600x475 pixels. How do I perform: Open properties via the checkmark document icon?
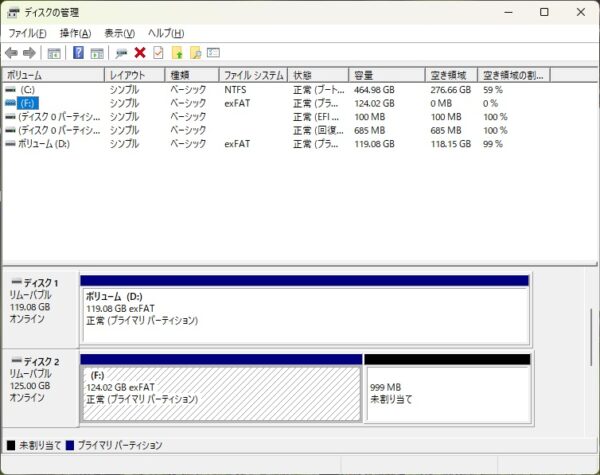(x=158, y=52)
